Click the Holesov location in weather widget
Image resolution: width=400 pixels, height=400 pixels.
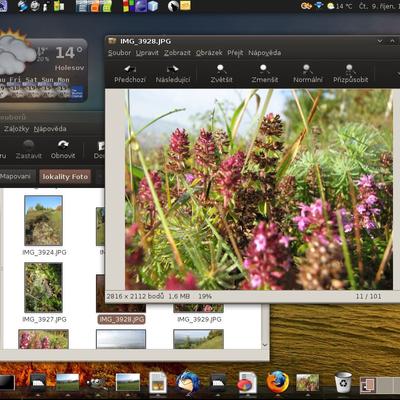point(69,68)
